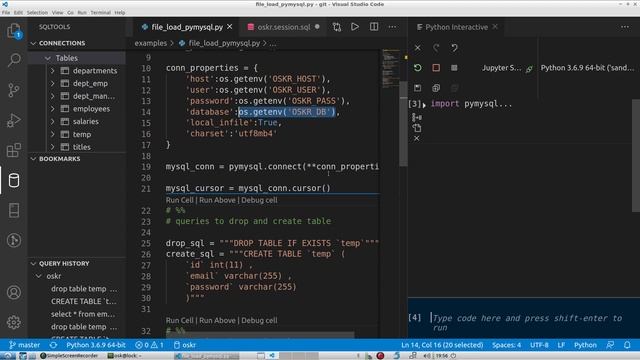The height and width of the screenshot is (360, 640).
Task: Save interactive output with floppy icon
Action: 418,88
